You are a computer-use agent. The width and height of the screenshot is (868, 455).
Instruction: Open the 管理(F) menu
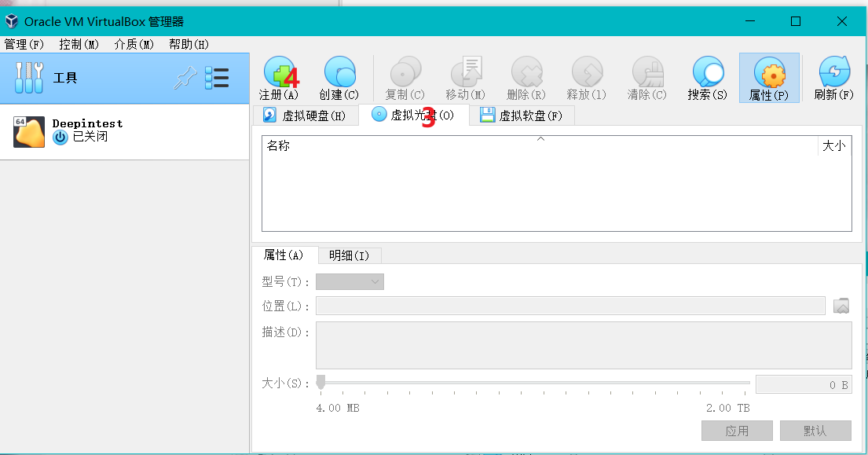pyautogui.click(x=24, y=44)
